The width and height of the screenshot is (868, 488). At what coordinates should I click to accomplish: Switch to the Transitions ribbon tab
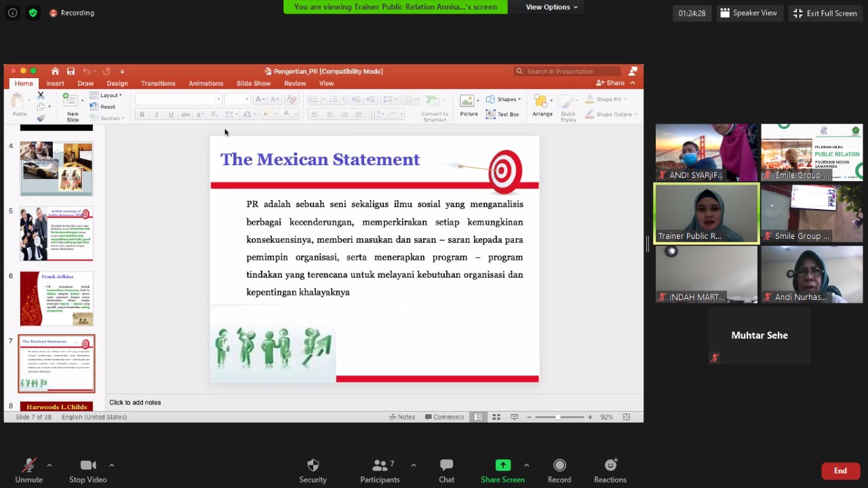158,83
